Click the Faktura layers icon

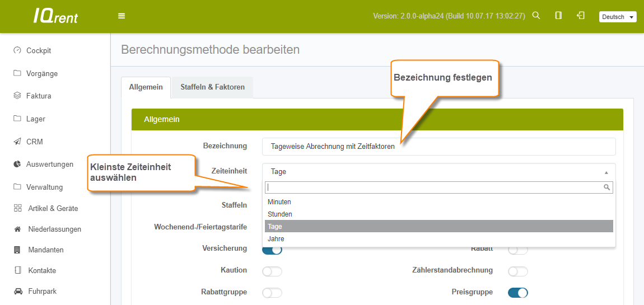(17, 96)
